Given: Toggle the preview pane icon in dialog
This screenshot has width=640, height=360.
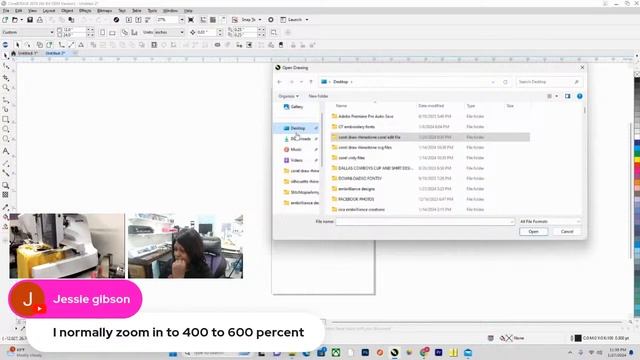Looking at the screenshot, I should (567, 96).
